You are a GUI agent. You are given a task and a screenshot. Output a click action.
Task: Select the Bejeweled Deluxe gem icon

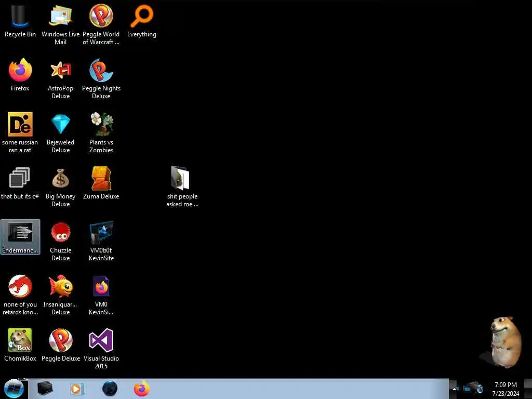[60, 132]
